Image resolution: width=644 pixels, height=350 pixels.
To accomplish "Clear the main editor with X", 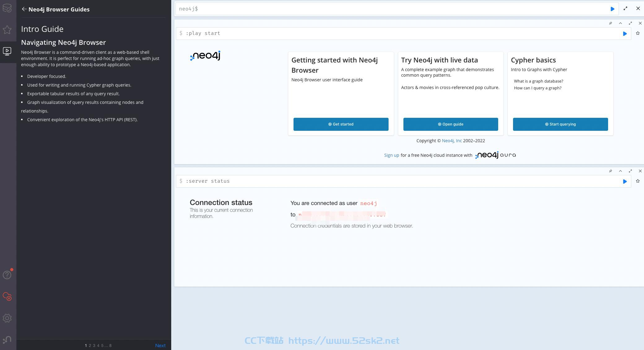I will [638, 9].
